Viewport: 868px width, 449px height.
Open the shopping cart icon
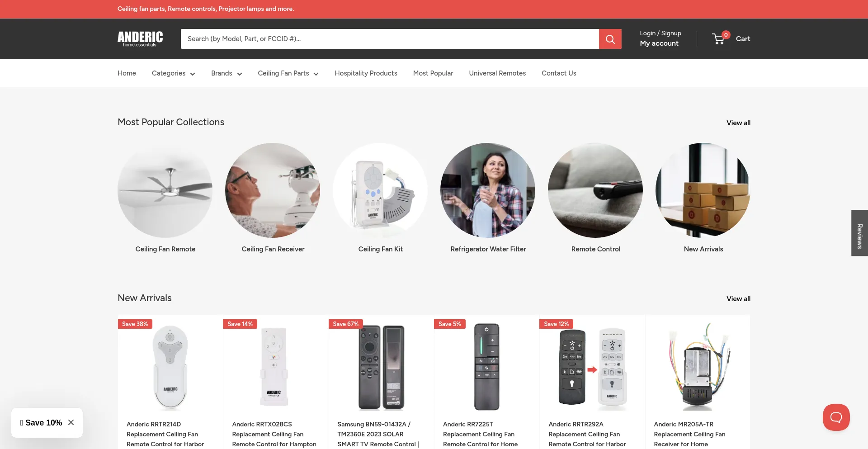(x=718, y=39)
